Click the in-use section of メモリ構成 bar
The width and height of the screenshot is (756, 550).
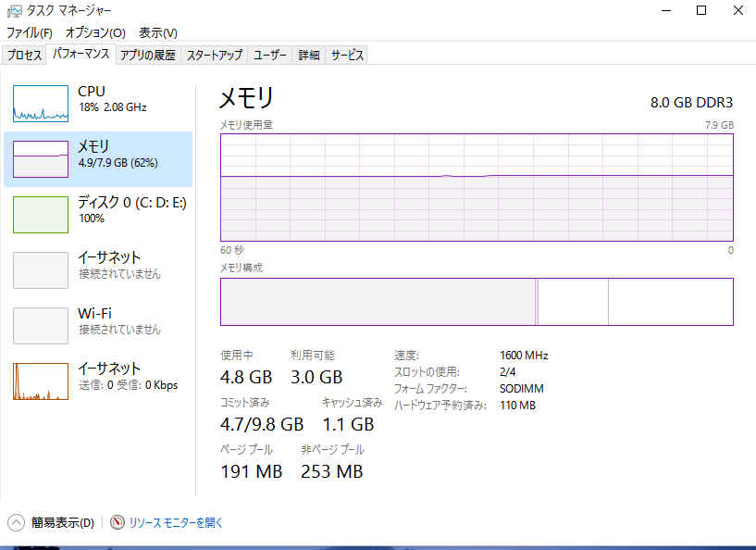[378, 302]
